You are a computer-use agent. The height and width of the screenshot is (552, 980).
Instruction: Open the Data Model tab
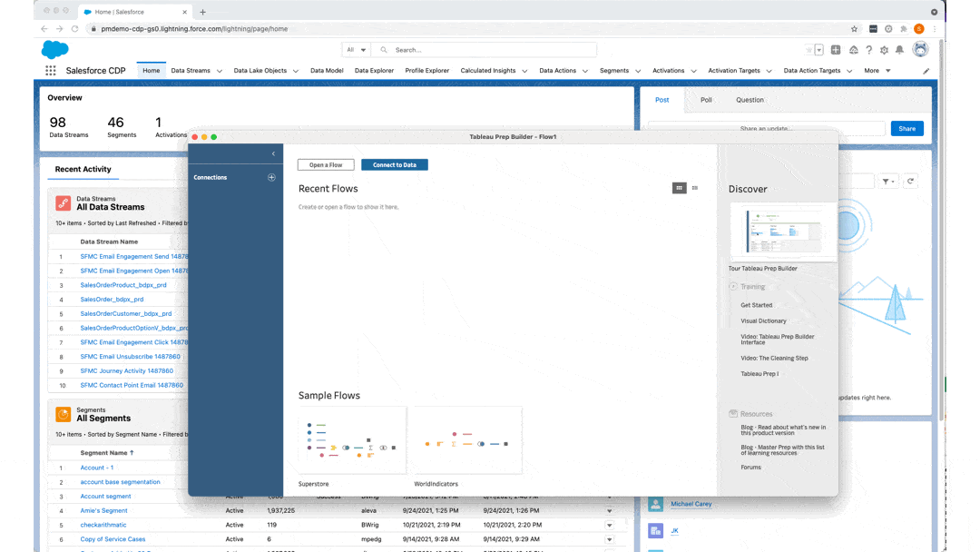coord(327,71)
